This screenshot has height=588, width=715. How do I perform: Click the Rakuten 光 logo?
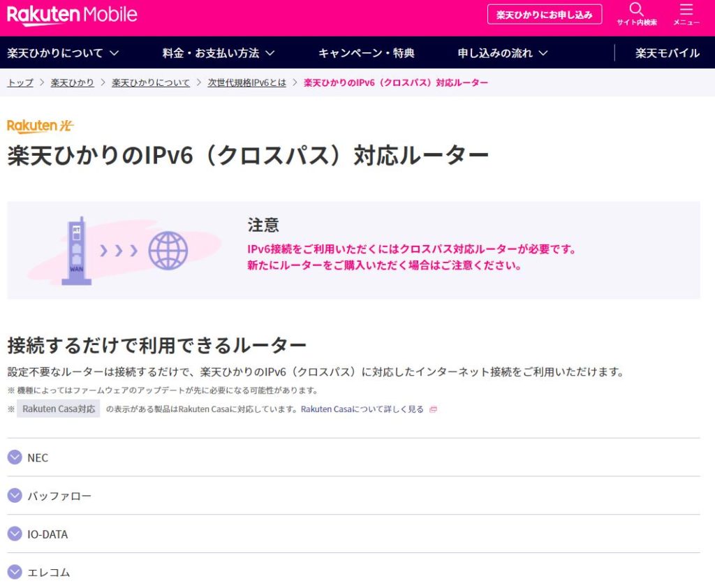click(x=40, y=126)
